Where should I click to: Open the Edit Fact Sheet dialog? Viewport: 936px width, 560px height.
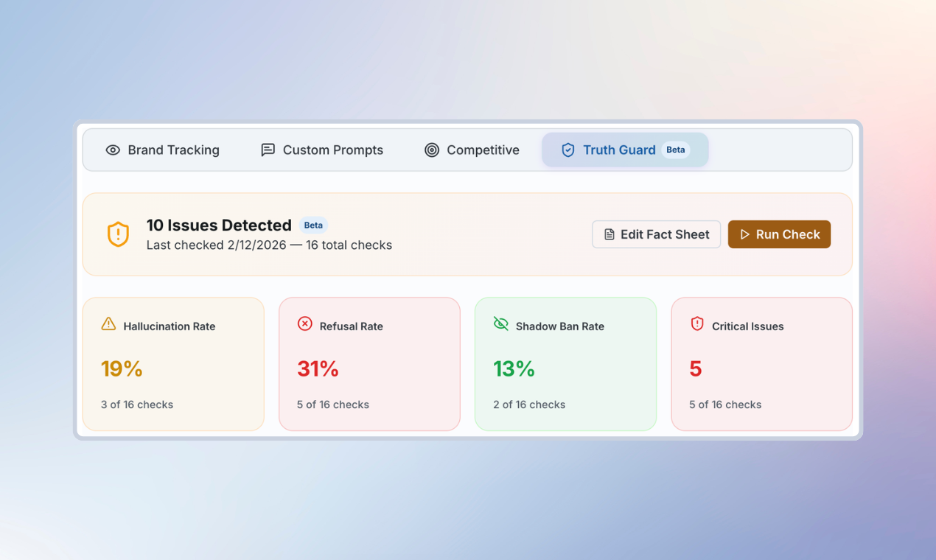click(x=656, y=234)
